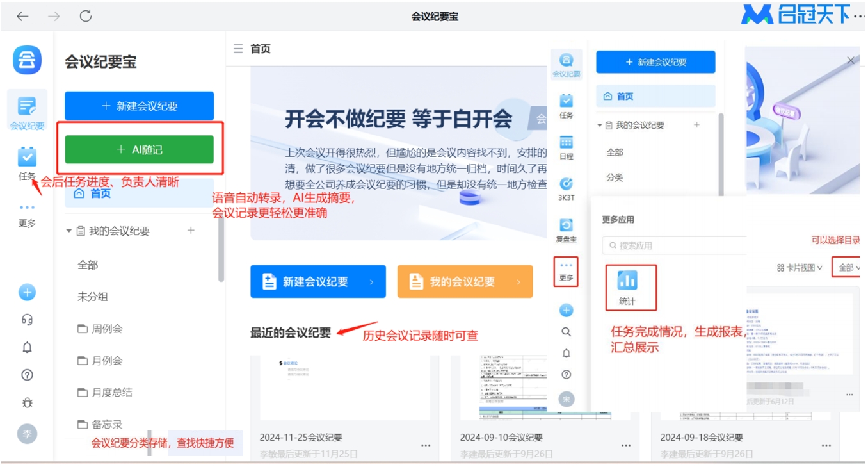Screen dimensions: 868x467
Task: Go back with the left arrow
Action: click(23, 17)
